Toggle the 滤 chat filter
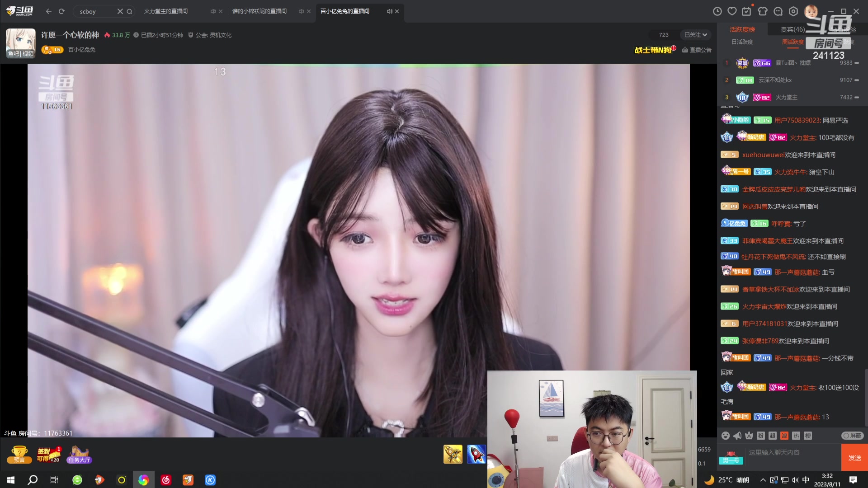 pyautogui.click(x=784, y=436)
